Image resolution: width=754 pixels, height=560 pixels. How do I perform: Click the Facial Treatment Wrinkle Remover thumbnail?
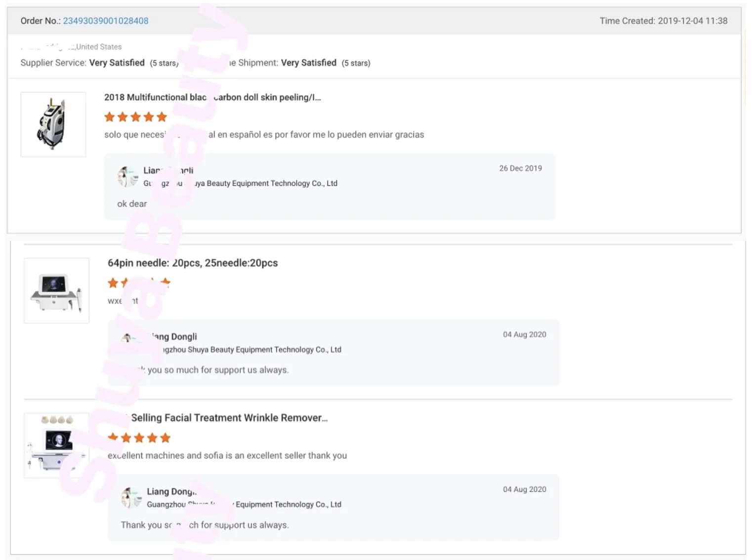[57, 445]
